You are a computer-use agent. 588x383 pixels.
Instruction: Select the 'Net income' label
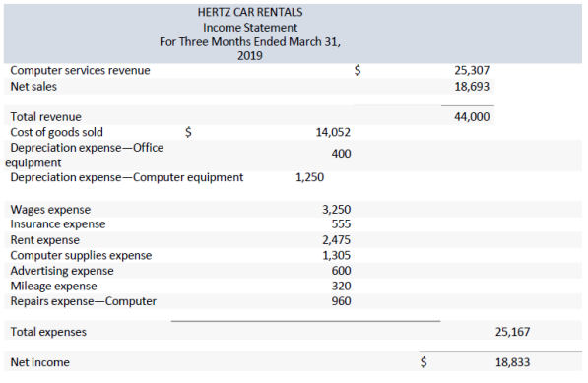39,362
